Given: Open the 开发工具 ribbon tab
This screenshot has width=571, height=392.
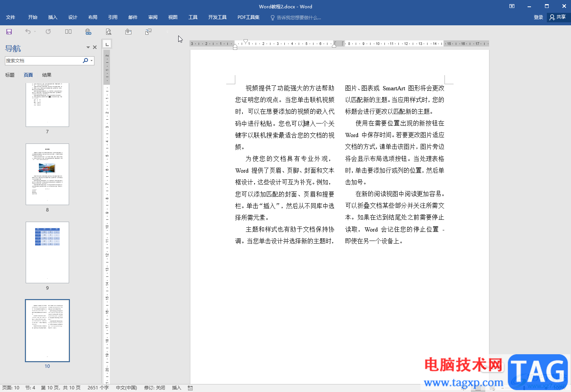Looking at the screenshot, I should [x=218, y=17].
